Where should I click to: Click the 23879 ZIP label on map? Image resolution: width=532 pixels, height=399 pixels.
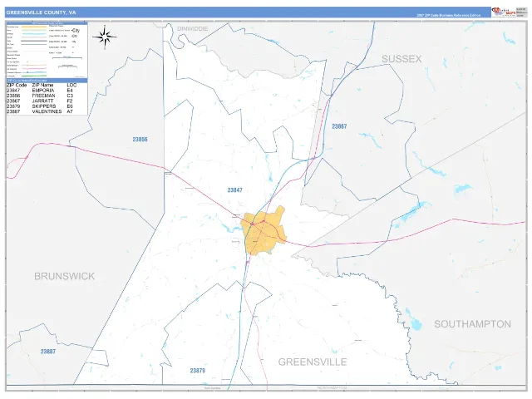coord(198,371)
